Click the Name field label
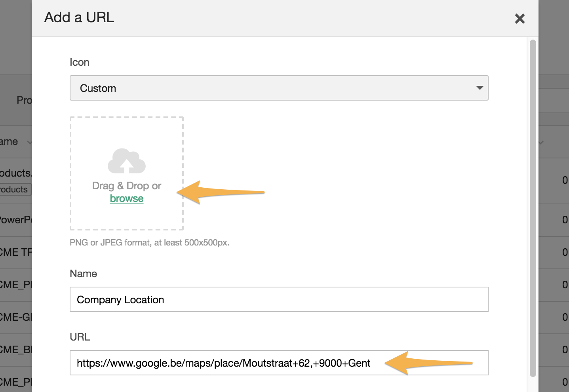Screen dimensions: 569x392 tap(83, 274)
